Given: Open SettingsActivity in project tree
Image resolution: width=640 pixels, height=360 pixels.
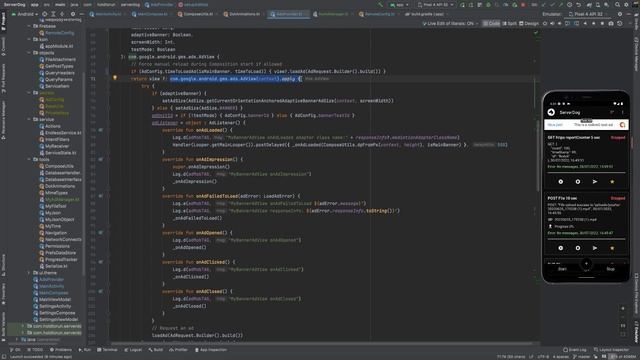Looking at the screenshot, I should (x=52, y=306).
